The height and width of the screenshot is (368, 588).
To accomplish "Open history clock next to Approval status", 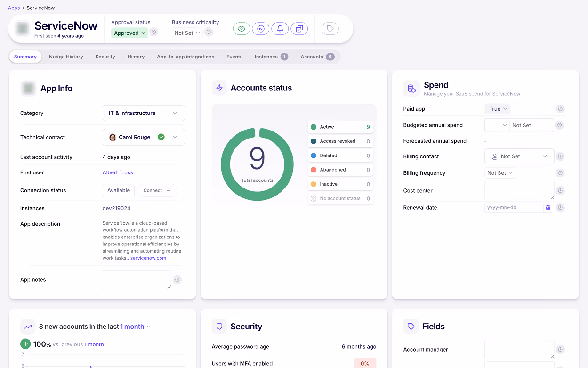I will point(153,32).
